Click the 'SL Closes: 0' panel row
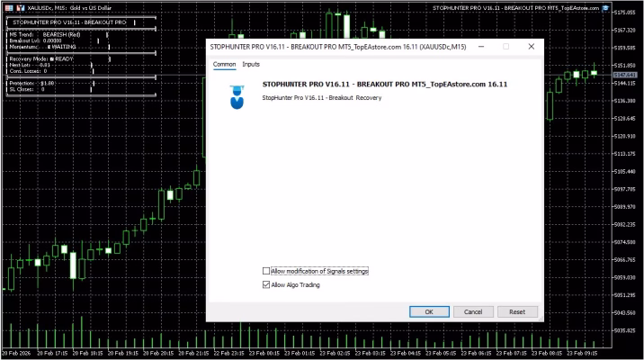This screenshot has height=360, width=644. [x=27, y=89]
